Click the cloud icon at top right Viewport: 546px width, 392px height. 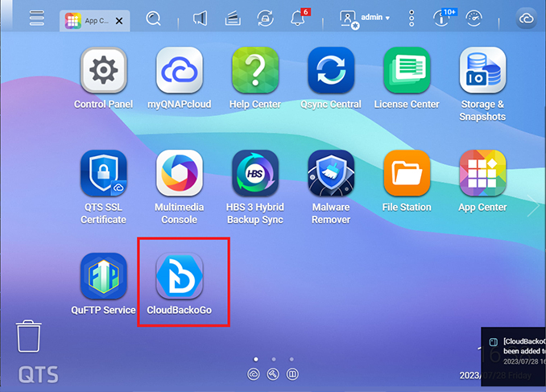tap(526, 19)
